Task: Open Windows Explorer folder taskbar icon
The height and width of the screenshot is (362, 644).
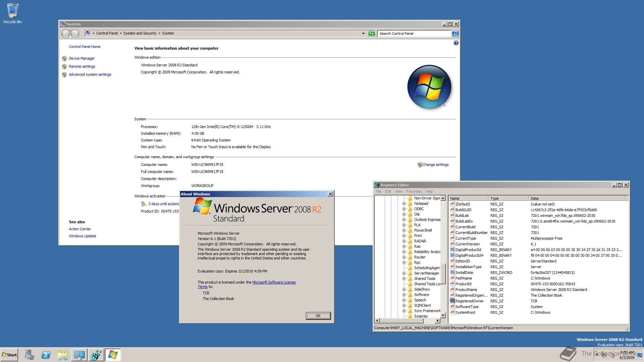Action: click(x=63, y=355)
